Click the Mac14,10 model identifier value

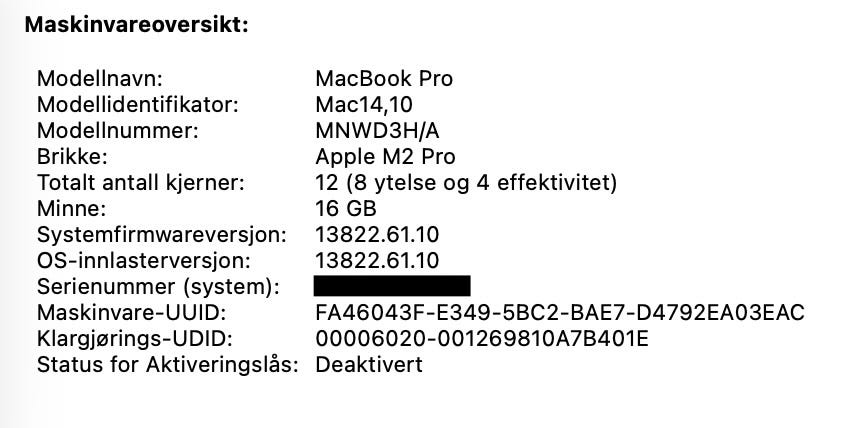pyautogui.click(x=364, y=104)
